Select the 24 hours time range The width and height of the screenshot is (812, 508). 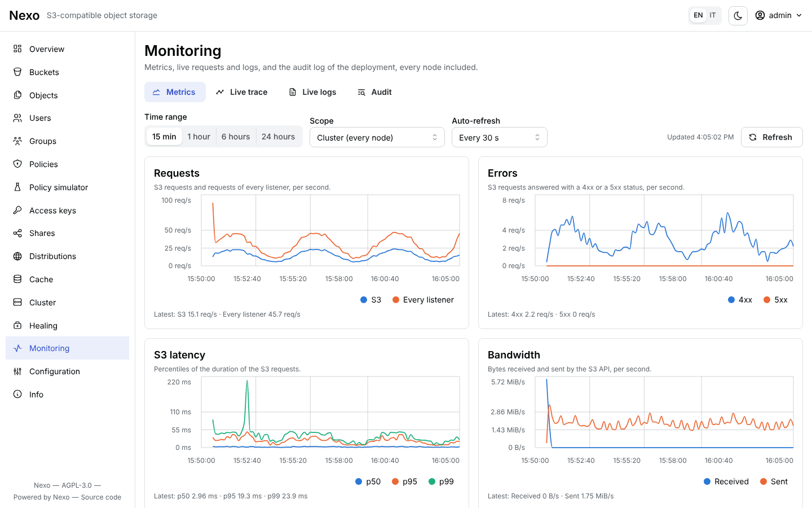point(278,137)
